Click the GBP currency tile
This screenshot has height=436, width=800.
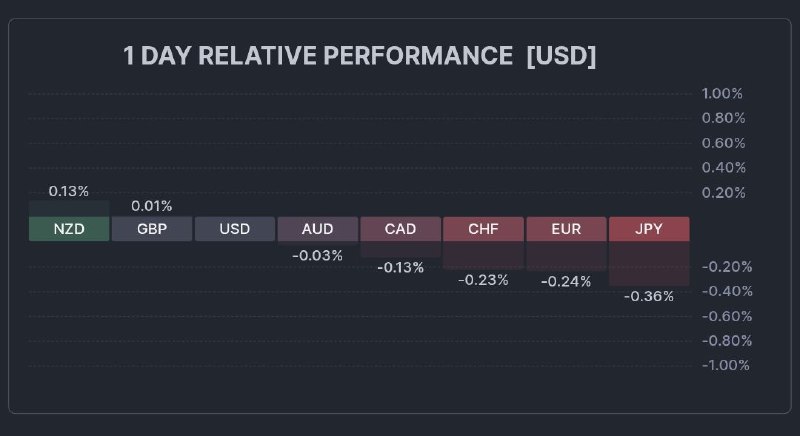point(151,229)
